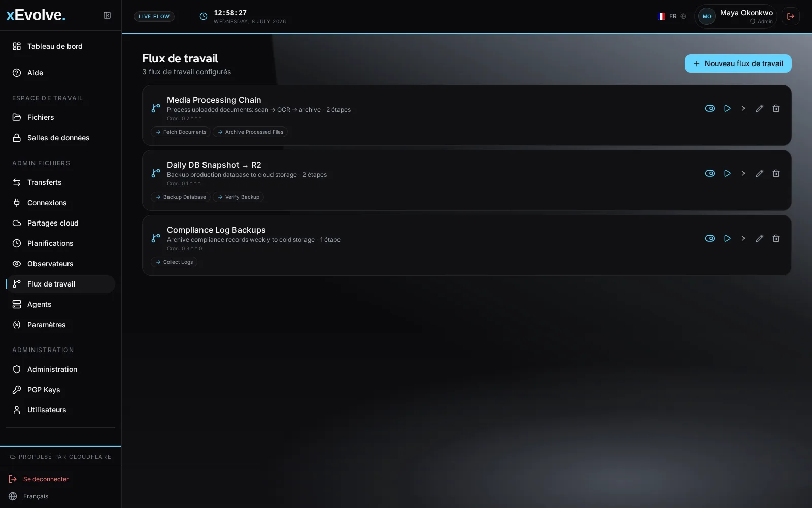Click the Media Processing Chain branch icon
The width and height of the screenshot is (812, 508).
[156, 108]
